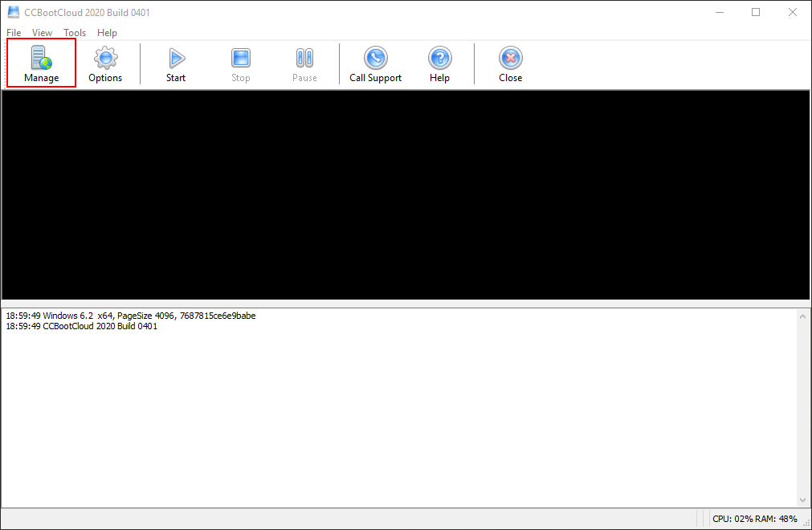Click the CCBootCloud icon in the title bar
812x530 pixels.
tap(12, 11)
